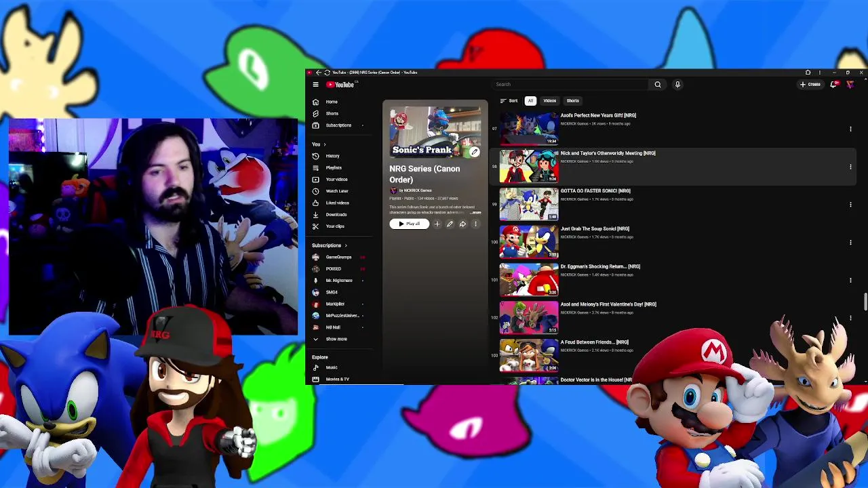Click the YouTube logo
Viewport: 868px width, 488px height.
coord(341,85)
